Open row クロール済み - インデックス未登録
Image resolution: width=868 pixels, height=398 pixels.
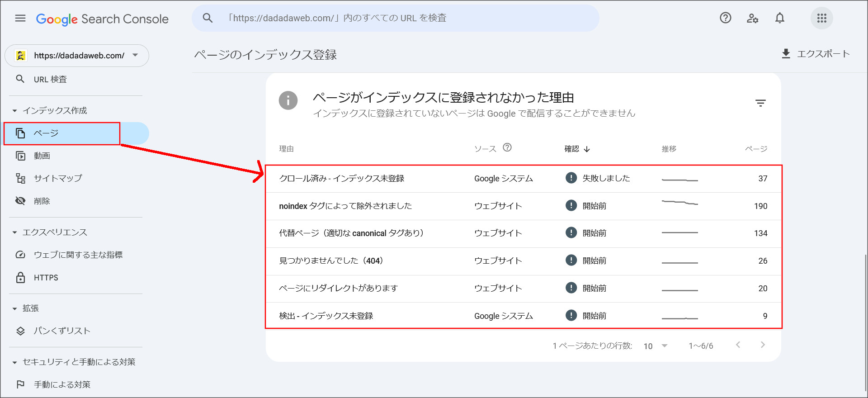(x=524, y=179)
